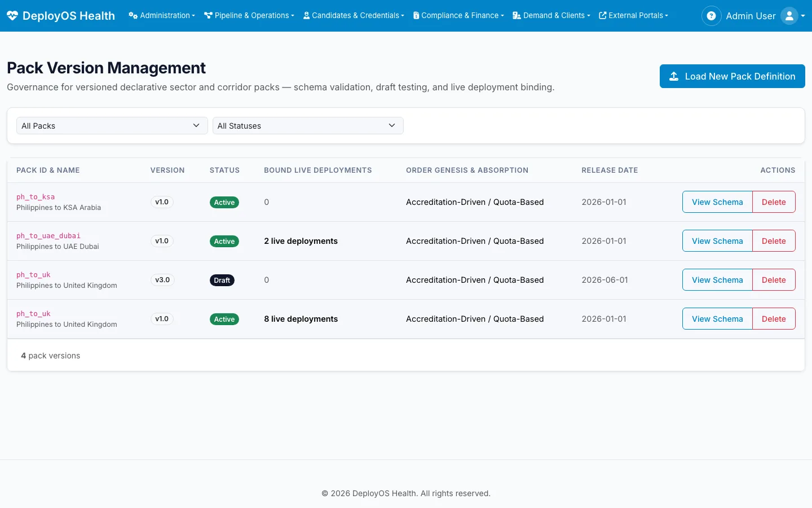Click the '4 pack versions' footer count
This screenshot has width=812, height=508.
click(50, 356)
